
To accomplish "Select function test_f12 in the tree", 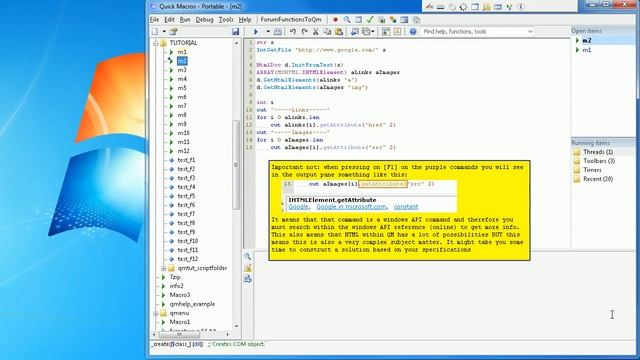I will click(x=188, y=259).
